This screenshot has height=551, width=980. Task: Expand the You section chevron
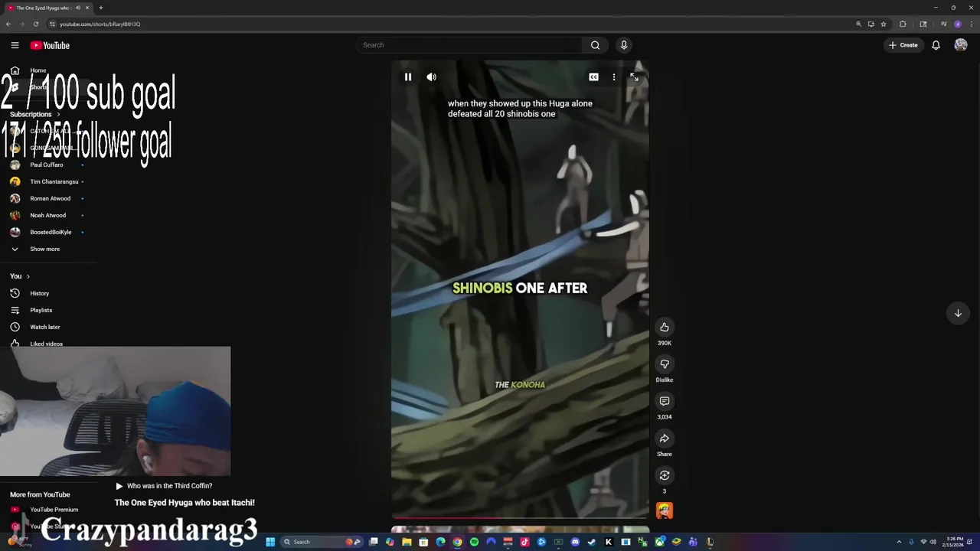[x=28, y=276]
